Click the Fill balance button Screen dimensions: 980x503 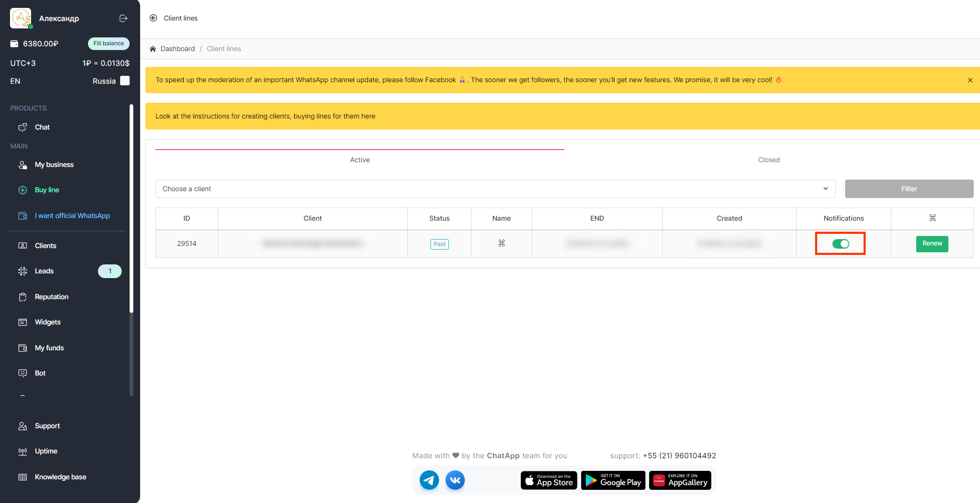[109, 44]
